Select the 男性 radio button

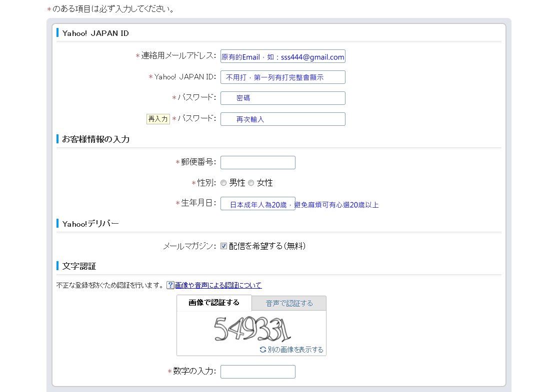pos(223,183)
